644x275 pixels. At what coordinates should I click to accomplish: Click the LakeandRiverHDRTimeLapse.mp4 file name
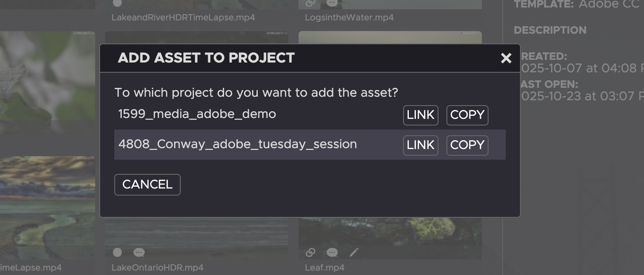(x=183, y=18)
